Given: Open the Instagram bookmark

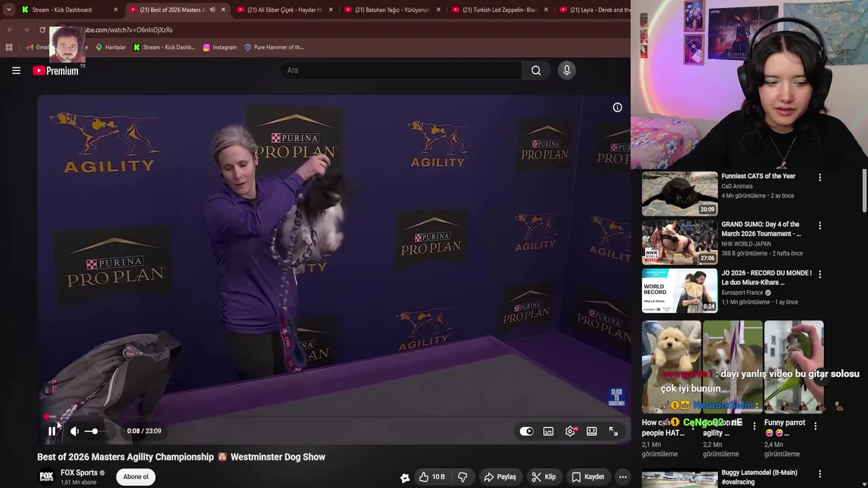Looking at the screenshot, I should 219,47.
